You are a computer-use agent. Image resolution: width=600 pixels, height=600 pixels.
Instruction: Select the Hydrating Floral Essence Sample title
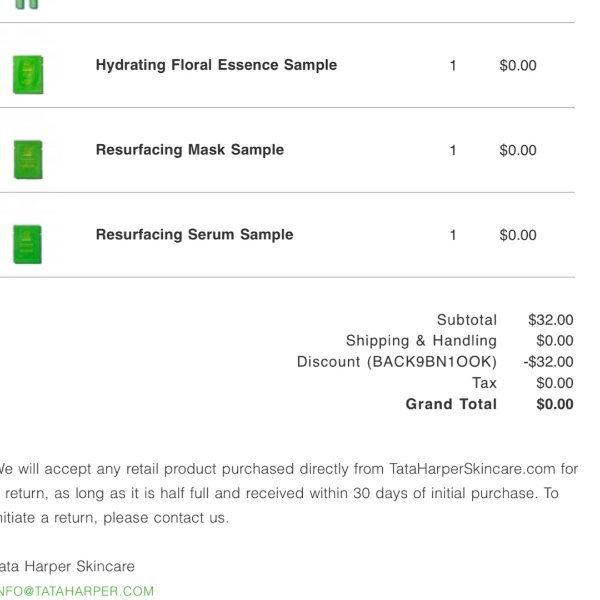click(x=216, y=65)
